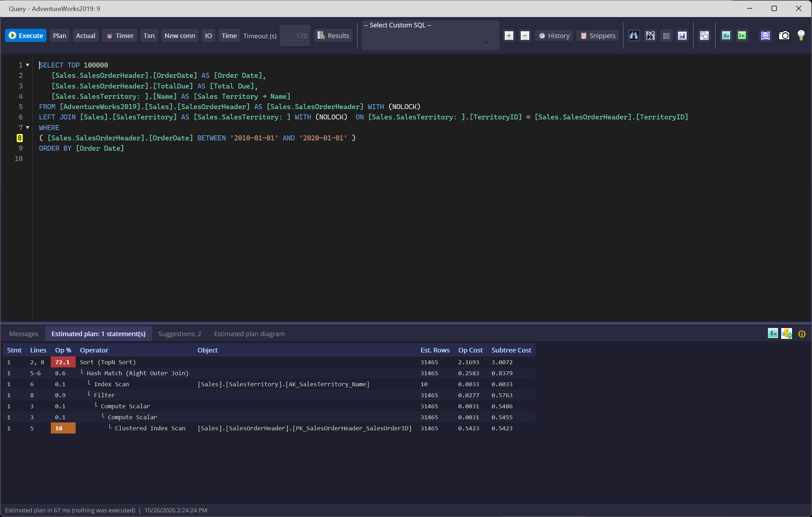Viewport: 812px width, 517px height.
Task: Collapse the WHERE block at line 7
Action: 28,128
